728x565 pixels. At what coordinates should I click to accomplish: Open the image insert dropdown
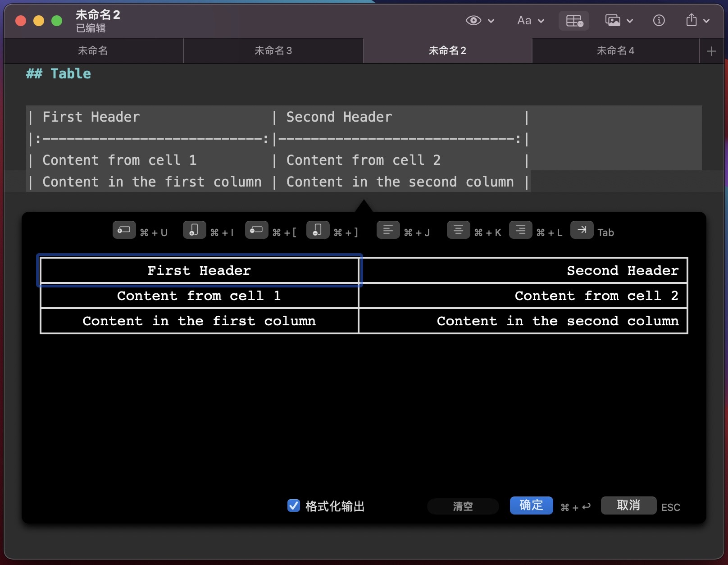click(x=619, y=21)
